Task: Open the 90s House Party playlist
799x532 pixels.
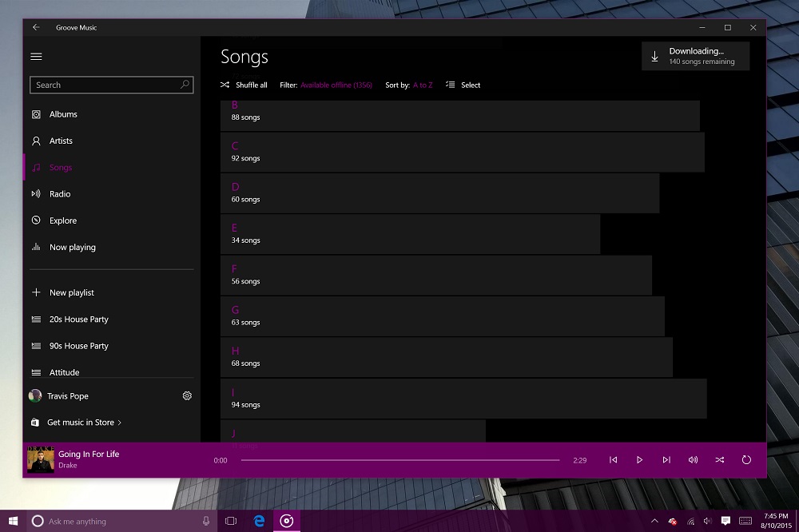Action: click(x=111, y=346)
